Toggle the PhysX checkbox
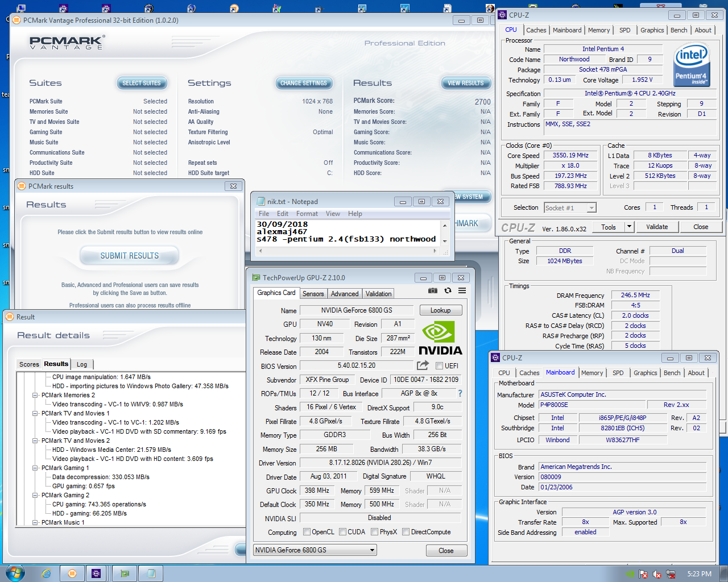Viewport: 728px width, 582px height. pyautogui.click(x=374, y=532)
